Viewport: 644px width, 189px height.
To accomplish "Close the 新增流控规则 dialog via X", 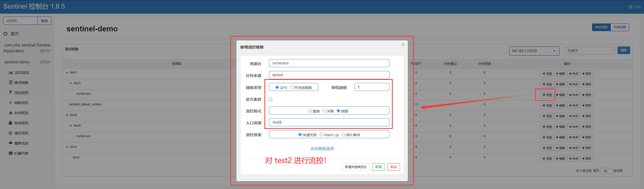I will (403, 44).
